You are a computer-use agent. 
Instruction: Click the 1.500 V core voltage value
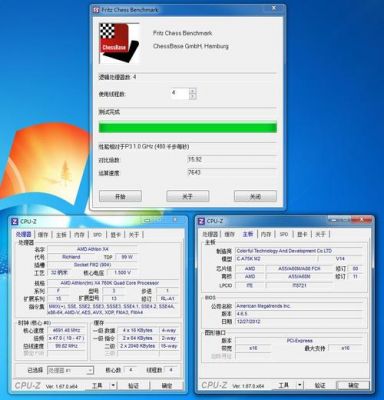click(x=123, y=273)
